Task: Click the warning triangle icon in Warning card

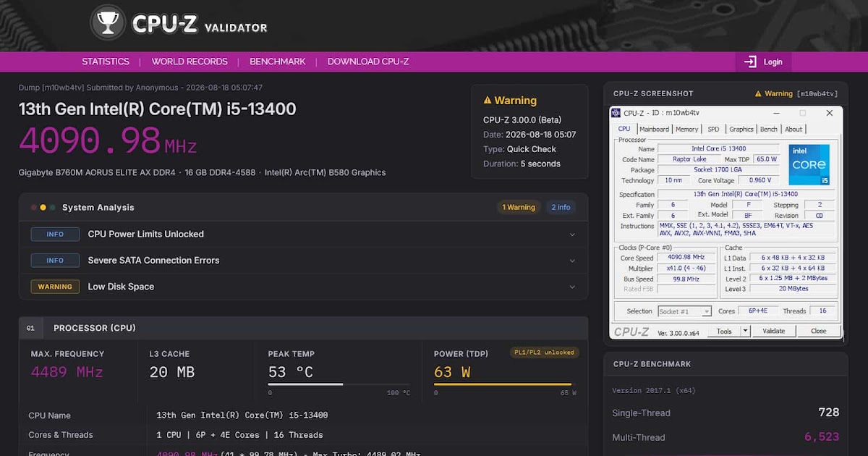Action: pyautogui.click(x=488, y=101)
